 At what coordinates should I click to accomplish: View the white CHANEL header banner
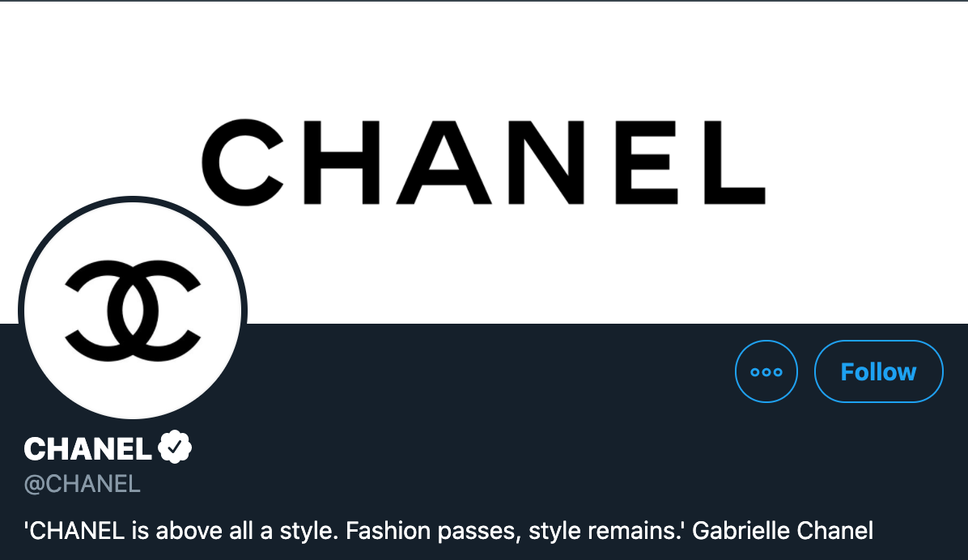[x=484, y=162]
